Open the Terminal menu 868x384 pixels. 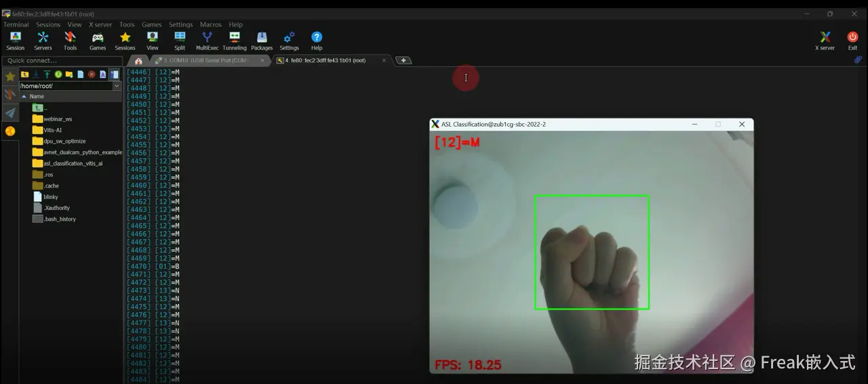16,24
